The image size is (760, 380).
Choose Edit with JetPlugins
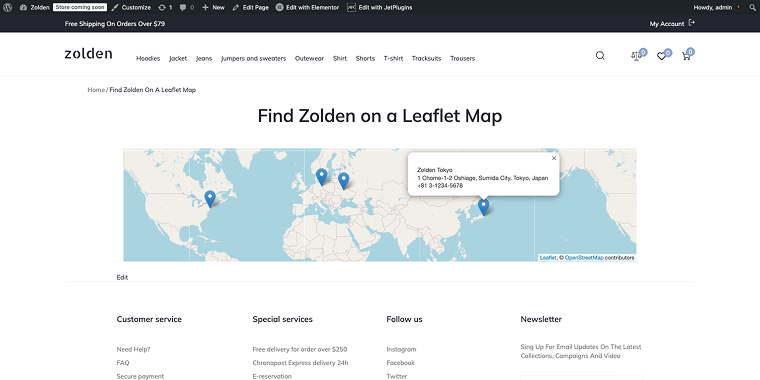pos(380,7)
